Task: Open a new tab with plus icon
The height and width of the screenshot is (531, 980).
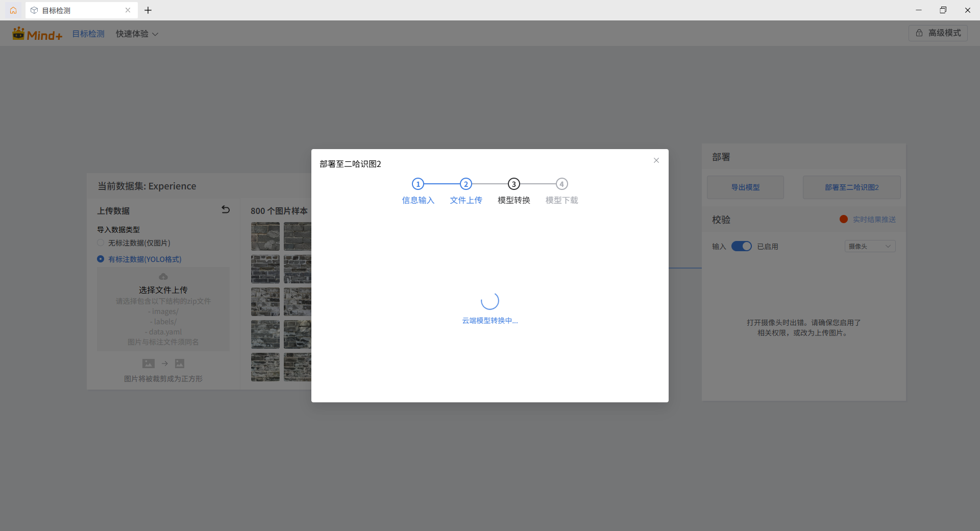Action: coord(148,10)
